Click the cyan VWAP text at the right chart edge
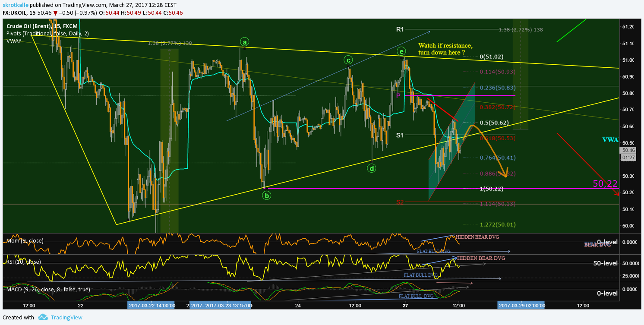This screenshot has width=644, height=325. [x=610, y=140]
